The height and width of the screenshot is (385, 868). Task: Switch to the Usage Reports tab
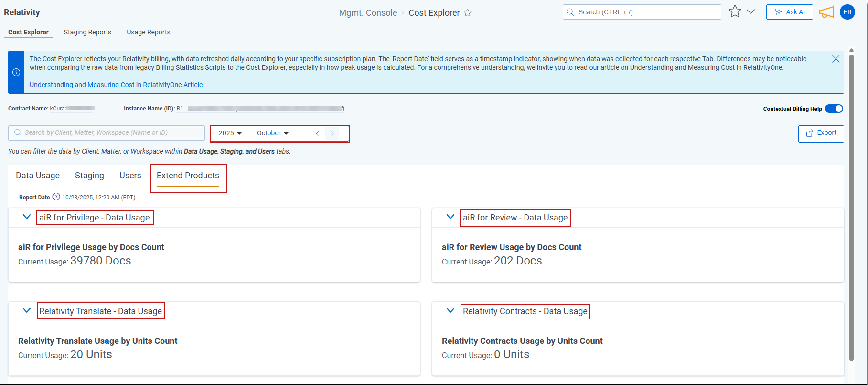coord(149,32)
